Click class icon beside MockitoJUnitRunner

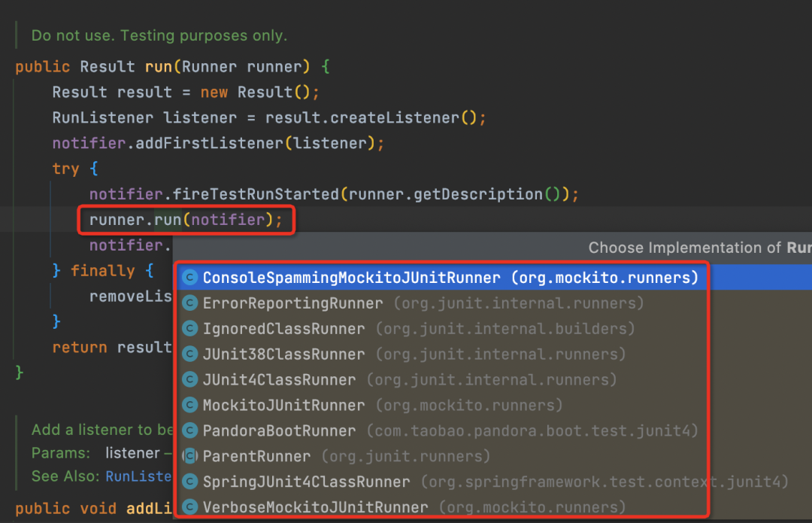coord(190,406)
